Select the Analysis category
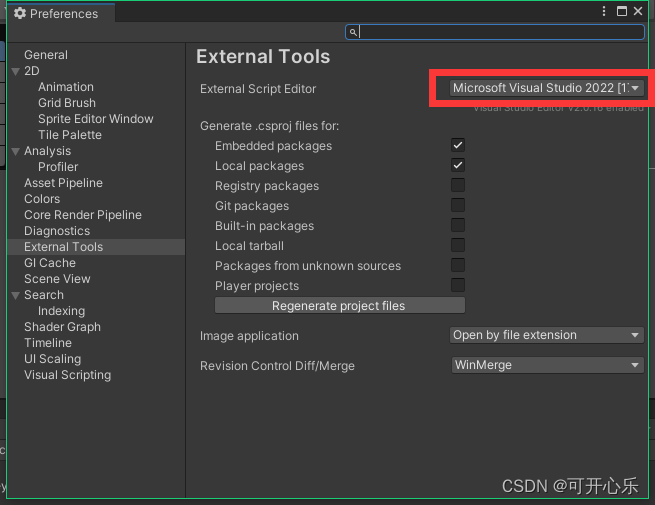 [48, 151]
